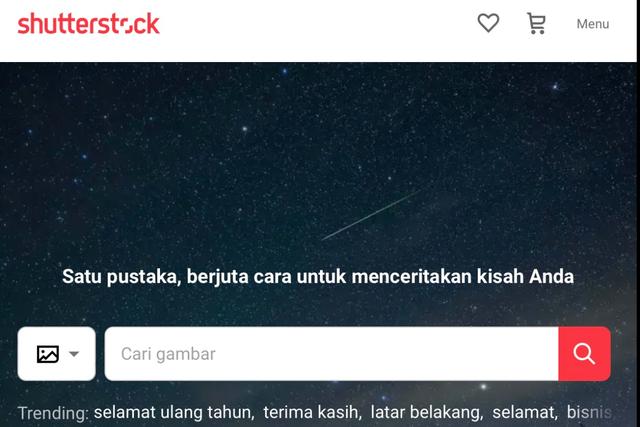640x427 pixels.
Task: Open trending search selamat
Action: tap(525, 412)
